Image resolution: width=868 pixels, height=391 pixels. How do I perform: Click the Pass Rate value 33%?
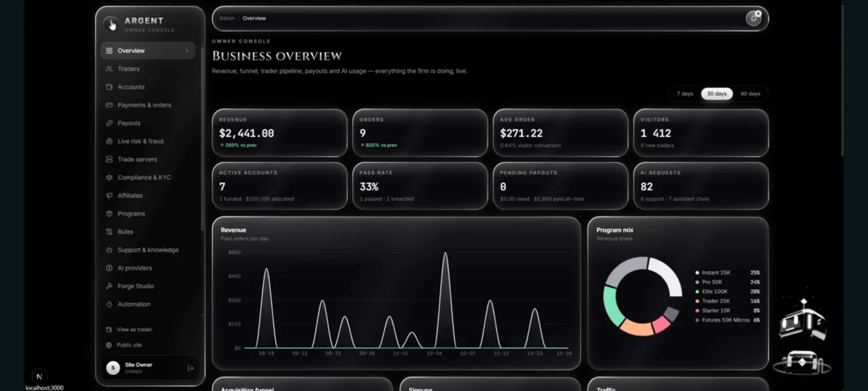tap(369, 187)
